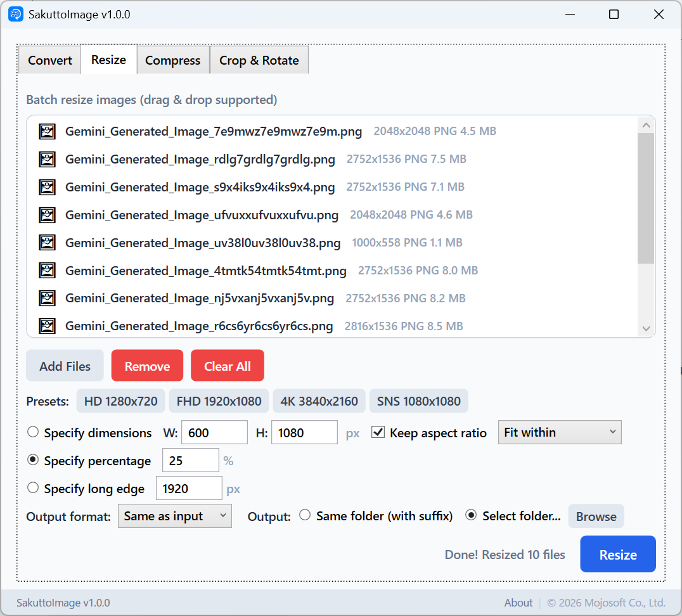Choose Same folder (with suffix) output option

click(305, 515)
